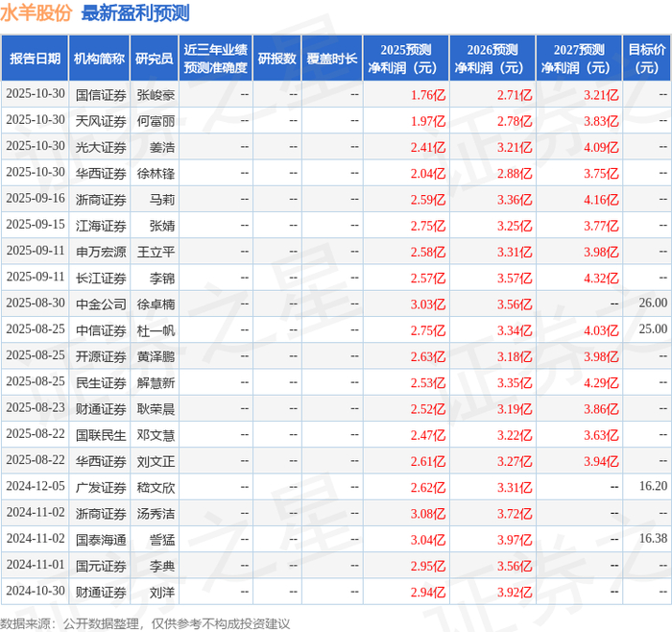Click analyst name 何富丽
Viewport: 672px width, 632px height.
coord(156,121)
